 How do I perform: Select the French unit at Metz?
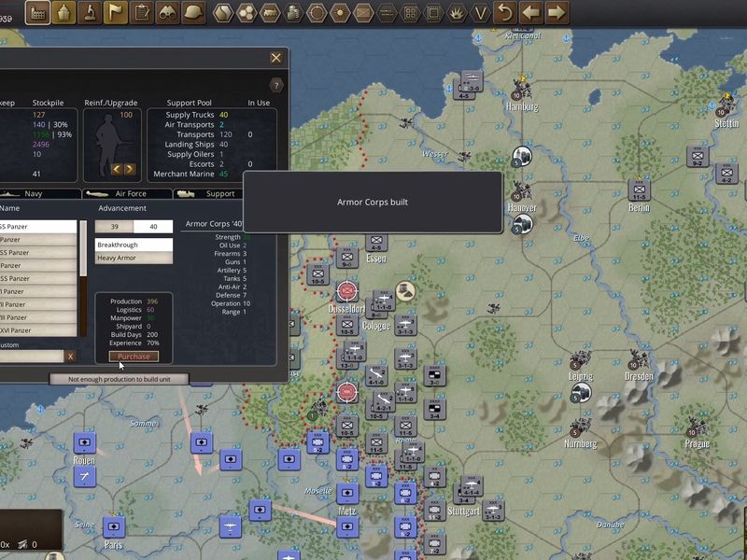coord(347,494)
